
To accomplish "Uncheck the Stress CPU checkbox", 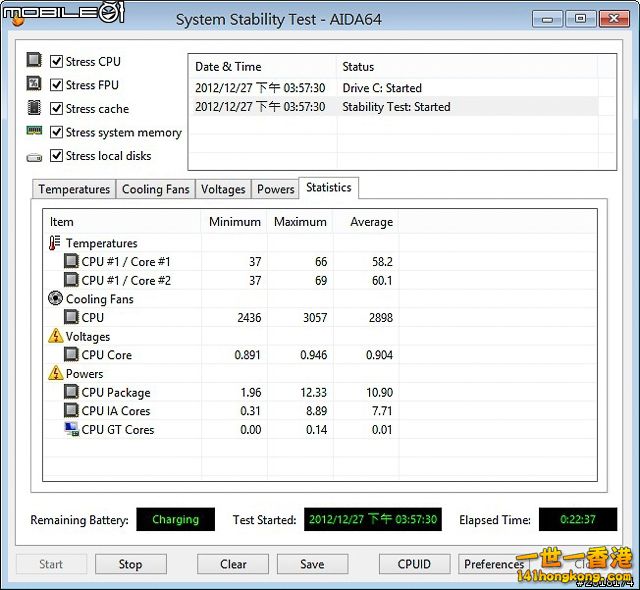I will pos(57,62).
